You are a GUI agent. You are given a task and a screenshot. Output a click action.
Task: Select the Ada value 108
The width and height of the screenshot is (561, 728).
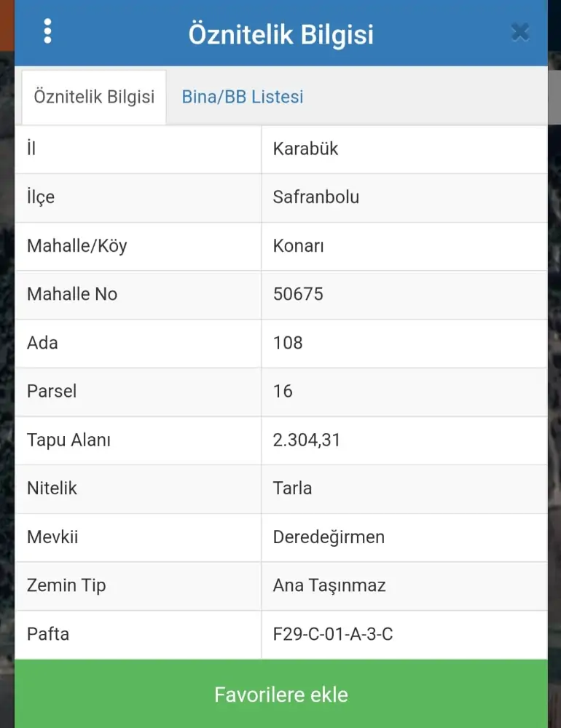click(288, 343)
